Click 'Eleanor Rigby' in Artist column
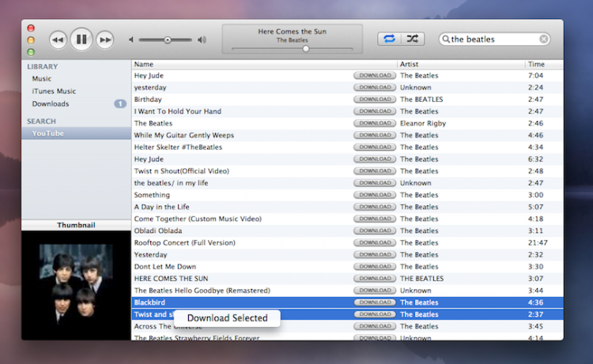Screen dimensions: 593x364 423,123
